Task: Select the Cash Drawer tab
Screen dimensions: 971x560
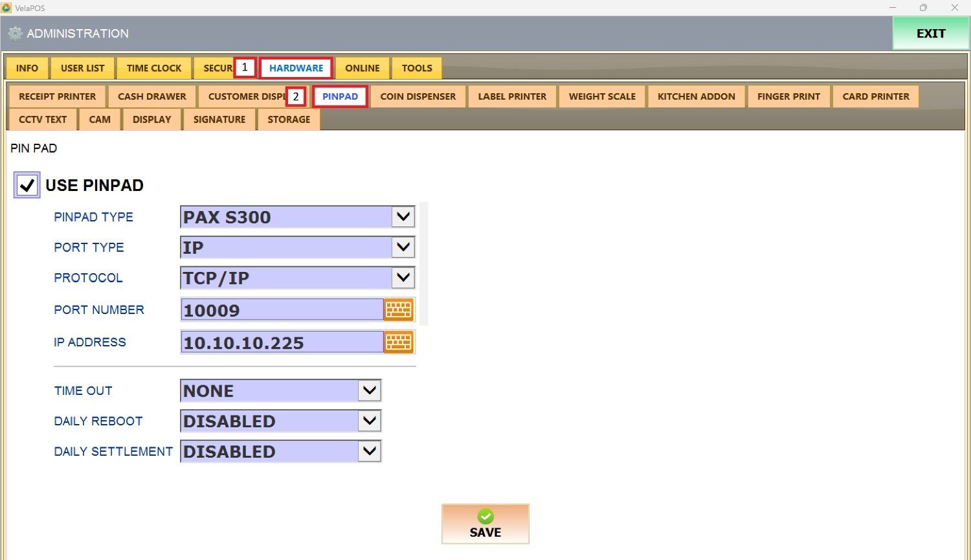Action: click(x=151, y=96)
